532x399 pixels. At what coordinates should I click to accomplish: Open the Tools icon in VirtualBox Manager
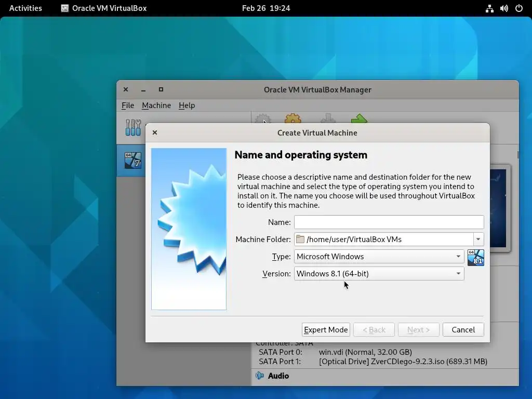(x=133, y=128)
